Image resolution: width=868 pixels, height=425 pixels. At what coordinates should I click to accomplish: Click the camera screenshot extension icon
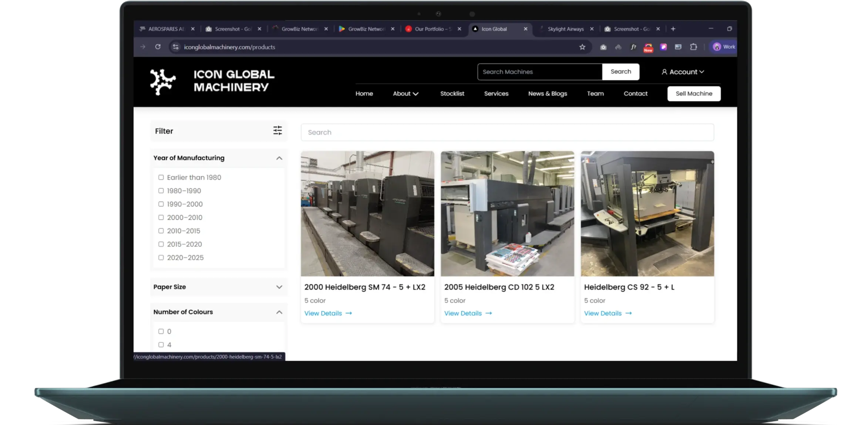(603, 47)
